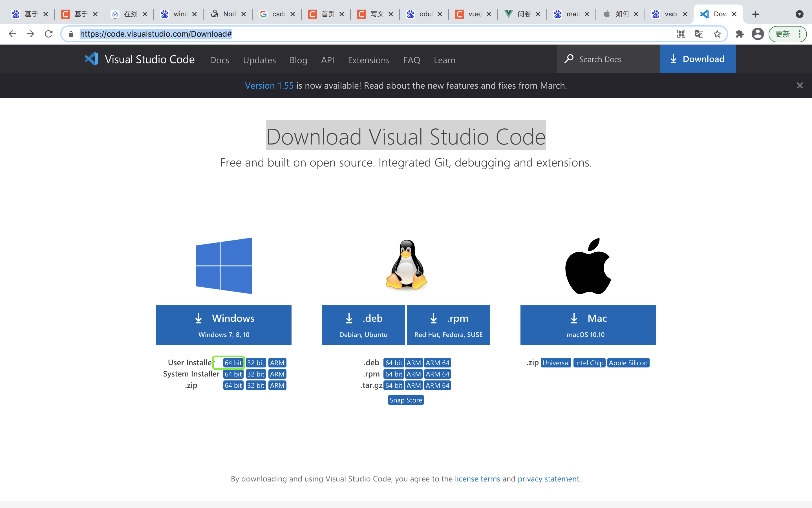
Task: Open the translate page icon
Action: pyautogui.click(x=699, y=34)
